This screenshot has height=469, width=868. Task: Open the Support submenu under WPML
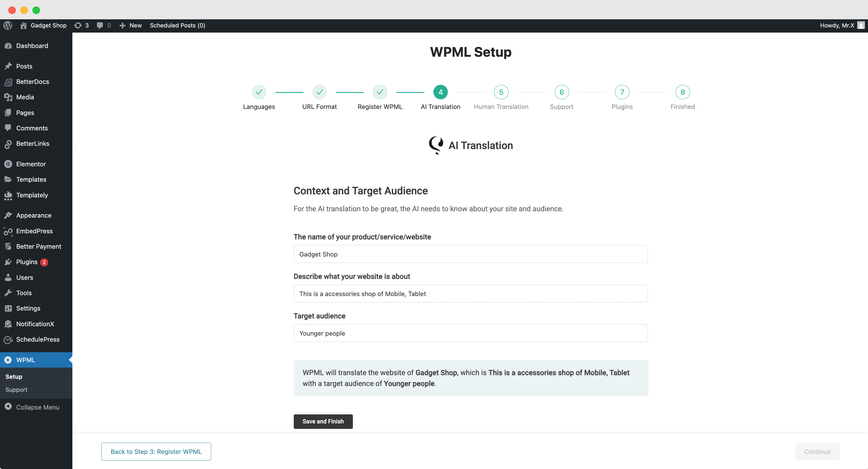[x=16, y=389]
